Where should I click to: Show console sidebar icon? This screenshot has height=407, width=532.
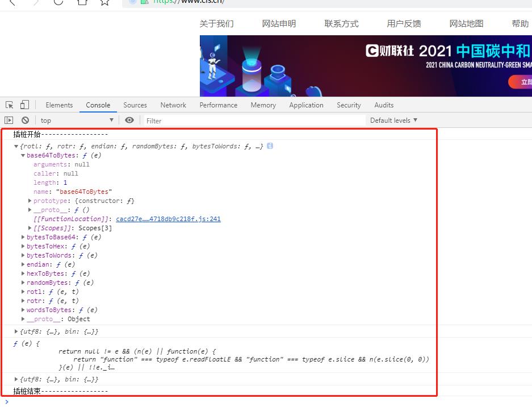coord(9,121)
